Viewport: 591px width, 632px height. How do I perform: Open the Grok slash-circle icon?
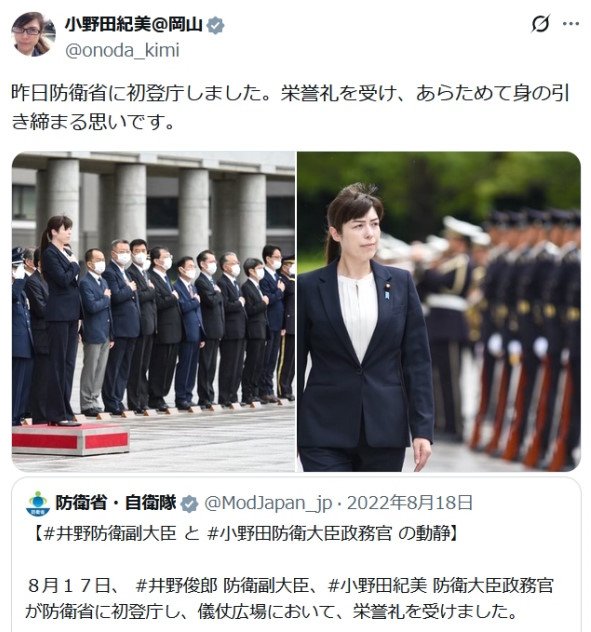click(540, 24)
